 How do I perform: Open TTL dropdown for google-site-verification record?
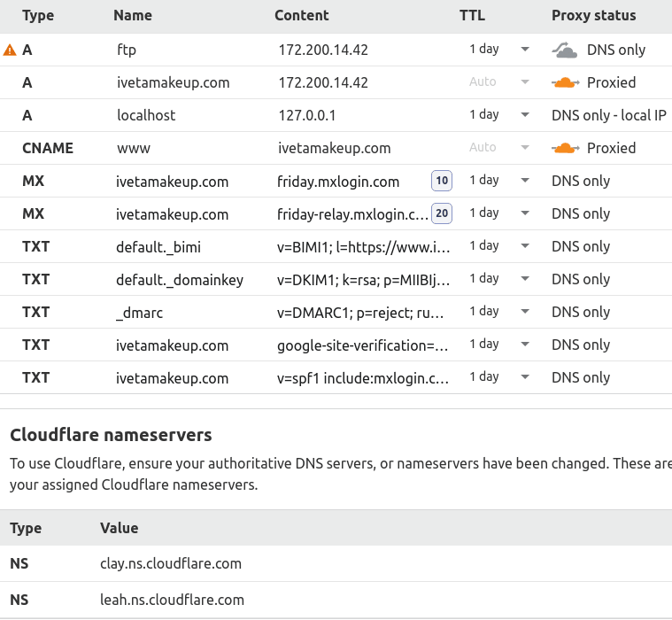[x=524, y=345]
